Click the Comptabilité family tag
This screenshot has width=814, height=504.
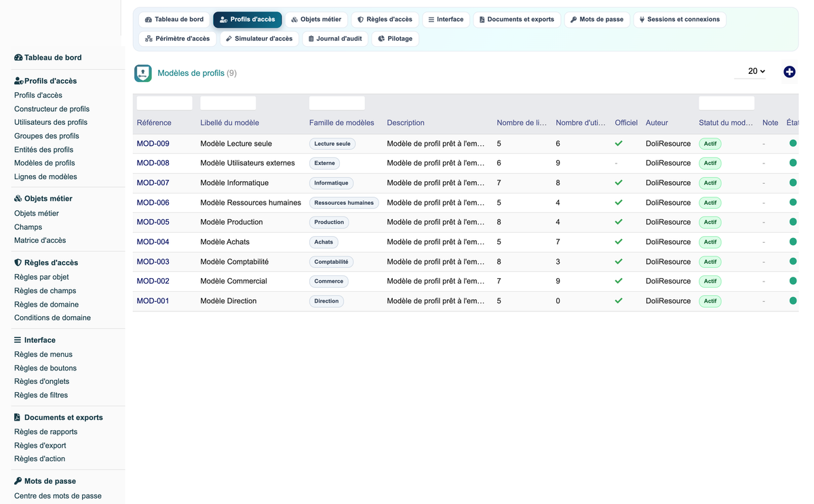[x=331, y=262]
